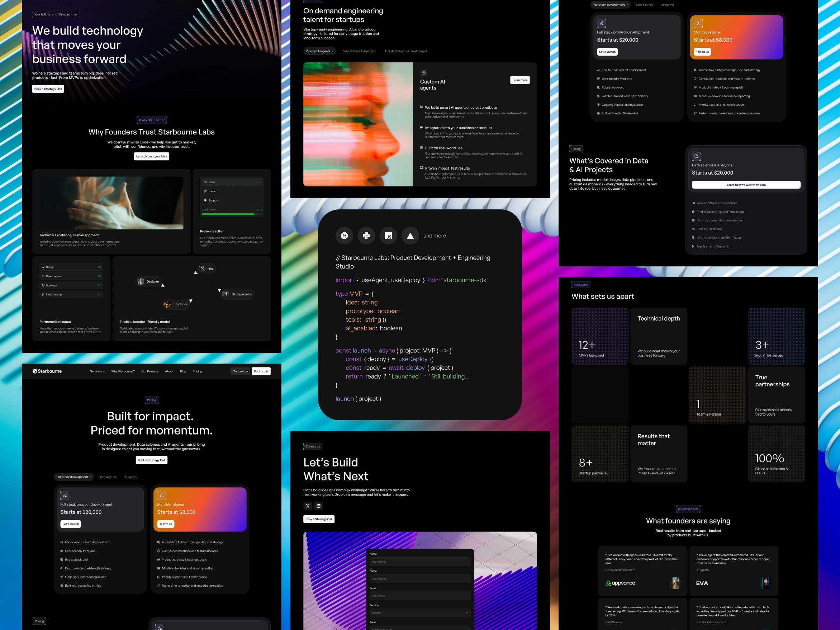
Task: Click the Data specialist avatar
Action: pos(226,294)
